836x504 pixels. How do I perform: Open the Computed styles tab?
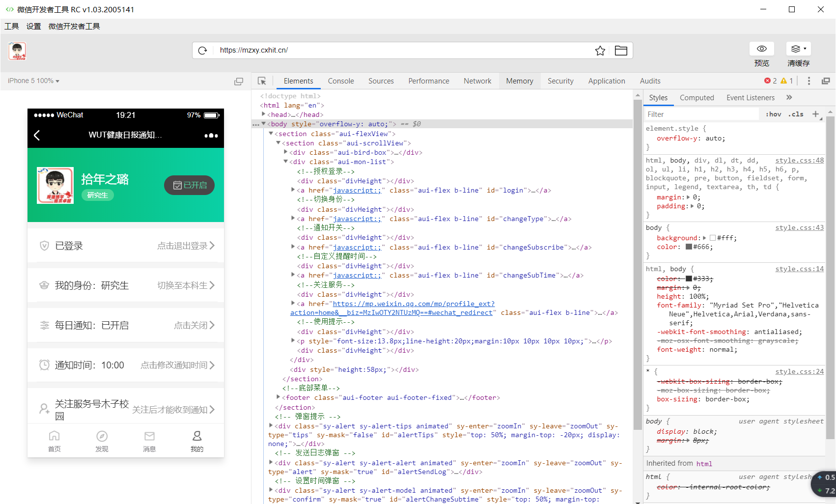(697, 98)
